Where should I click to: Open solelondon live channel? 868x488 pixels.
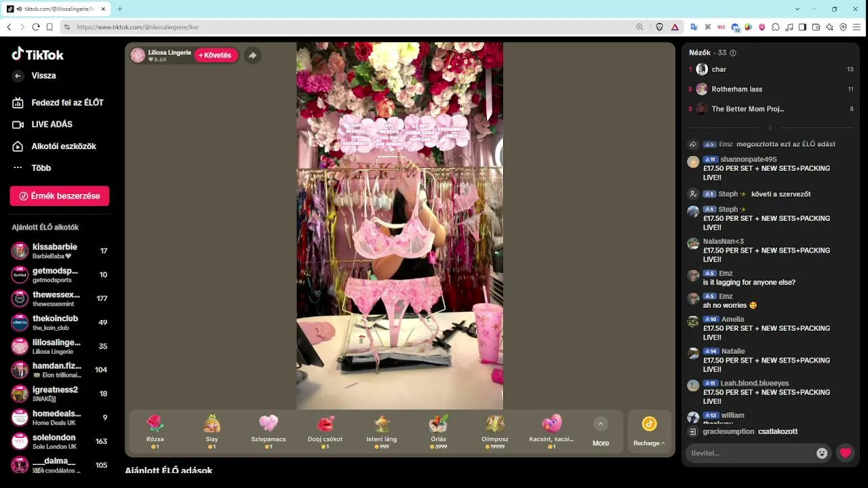[x=60, y=441]
